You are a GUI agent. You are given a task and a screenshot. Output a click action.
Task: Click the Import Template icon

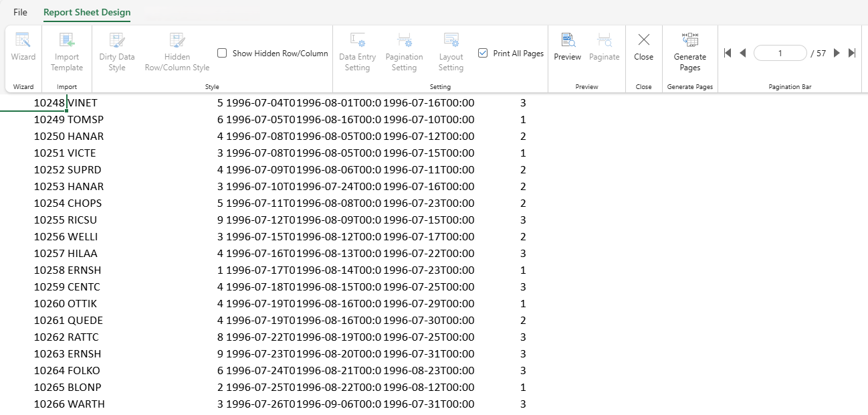click(67, 41)
